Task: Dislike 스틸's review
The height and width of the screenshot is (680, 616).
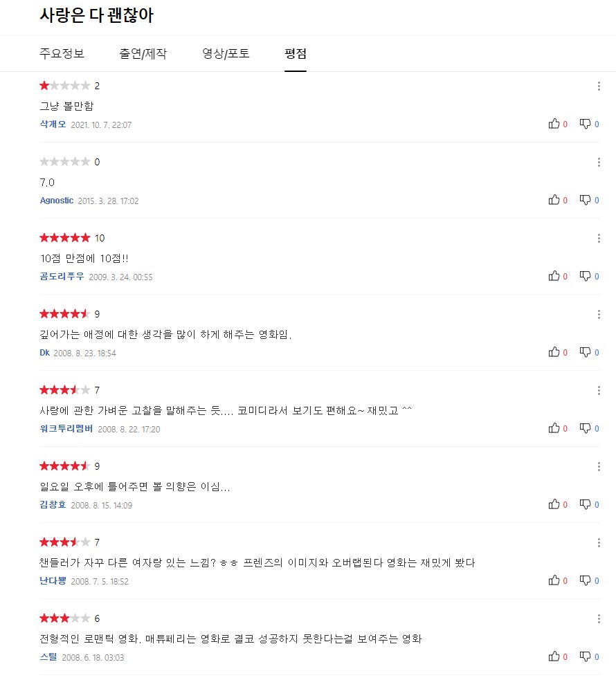Action: (x=585, y=656)
